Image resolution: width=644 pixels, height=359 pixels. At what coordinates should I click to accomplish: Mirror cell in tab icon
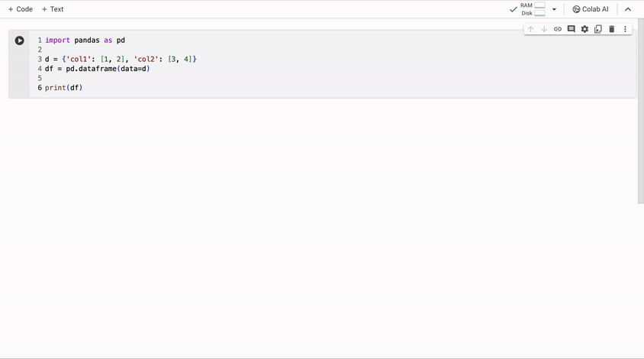(598, 29)
